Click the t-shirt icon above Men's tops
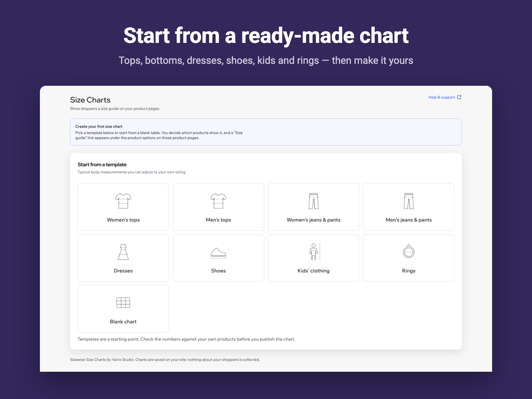This screenshot has height=399, width=532. click(x=218, y=201)
